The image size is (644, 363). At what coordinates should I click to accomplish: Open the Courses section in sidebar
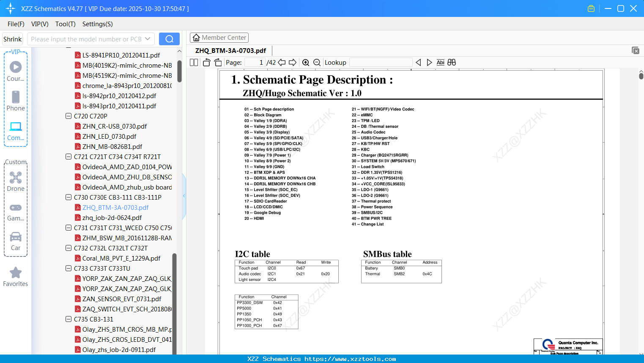tap(16, 71)
